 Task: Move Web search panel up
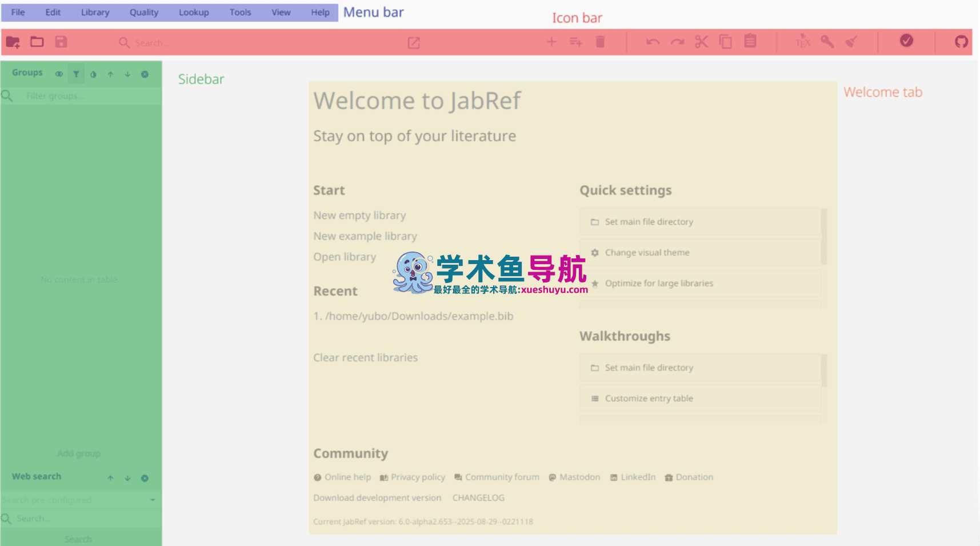(110, 478)
